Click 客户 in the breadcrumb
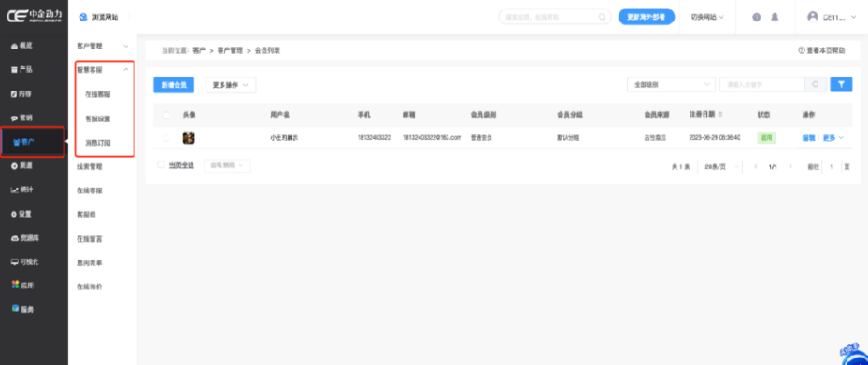The image size is (868, 365). pyautogui.click(x=199, y=50)
